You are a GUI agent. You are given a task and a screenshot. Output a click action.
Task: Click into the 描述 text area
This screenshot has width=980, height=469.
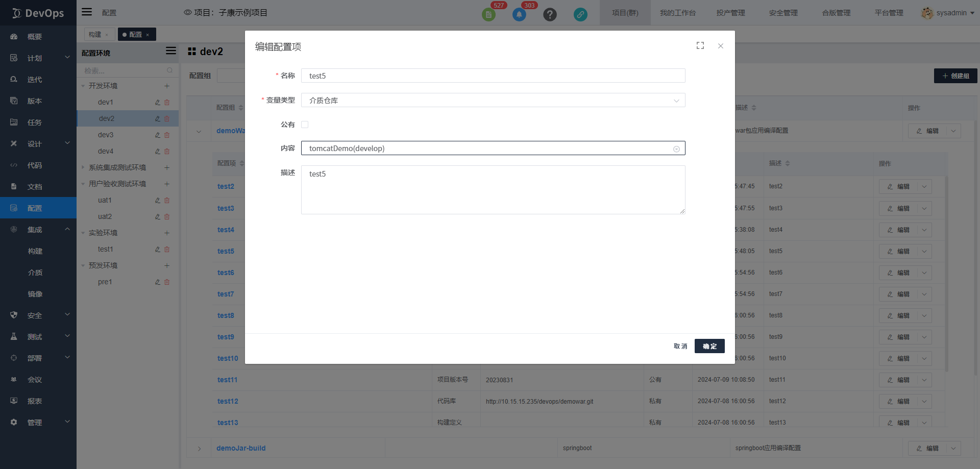click(493, 190)
